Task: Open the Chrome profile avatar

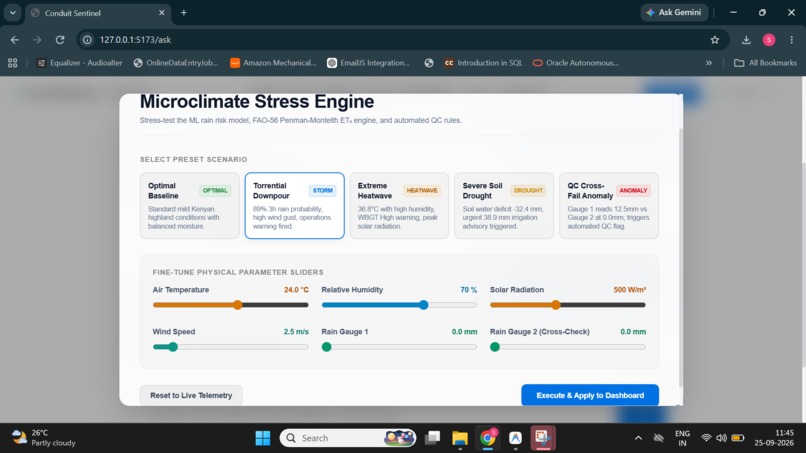Action: (x=768, y=40)
